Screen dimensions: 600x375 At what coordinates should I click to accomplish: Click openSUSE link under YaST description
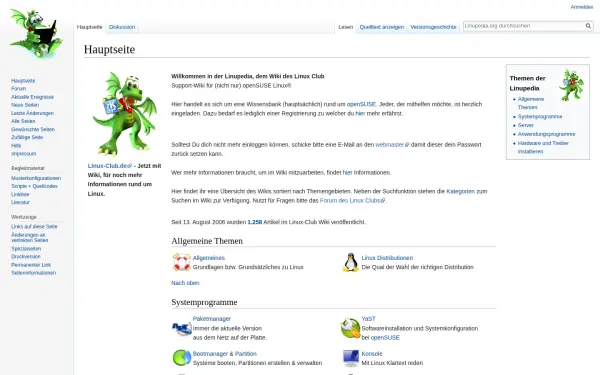(385, 338)
